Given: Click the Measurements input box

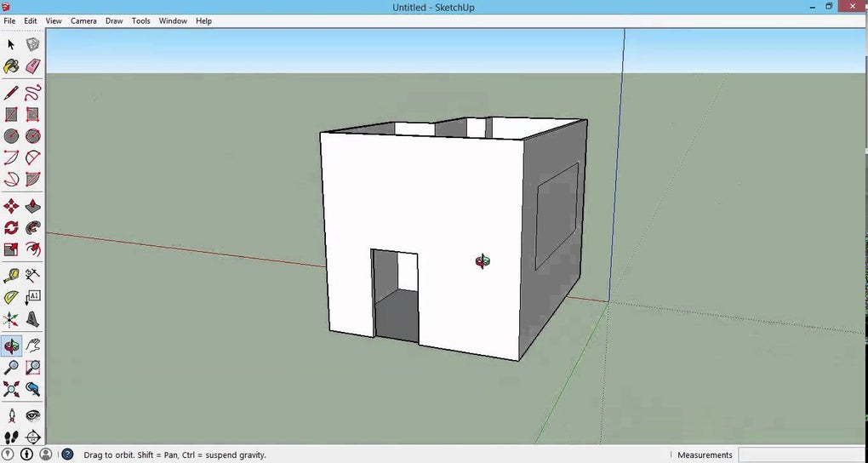Looking at the screenshot, I should click(x=802, y=455).
